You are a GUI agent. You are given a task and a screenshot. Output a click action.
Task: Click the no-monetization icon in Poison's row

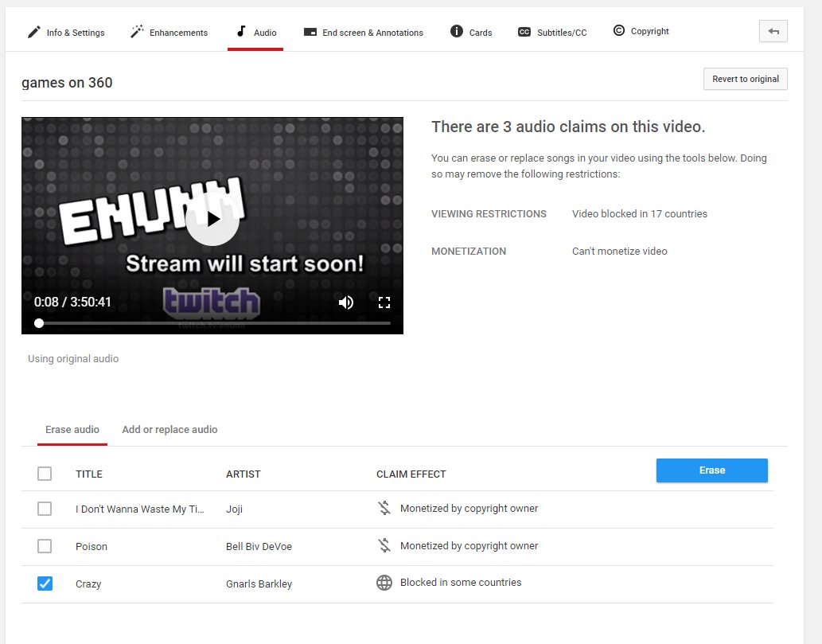pyautogui.click(x=384, y=545)
